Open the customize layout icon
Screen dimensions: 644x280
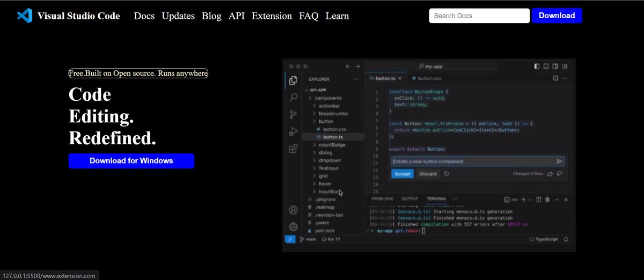565,67
